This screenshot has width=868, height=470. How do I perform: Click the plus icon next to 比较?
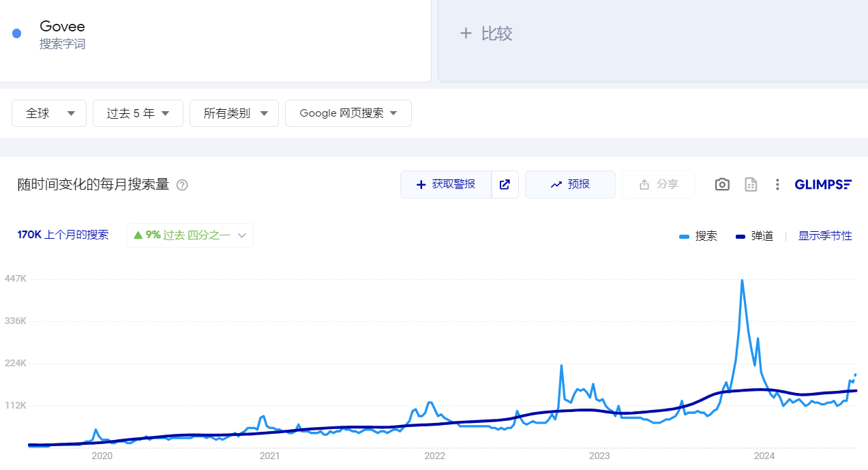click(x=466, y=33)
